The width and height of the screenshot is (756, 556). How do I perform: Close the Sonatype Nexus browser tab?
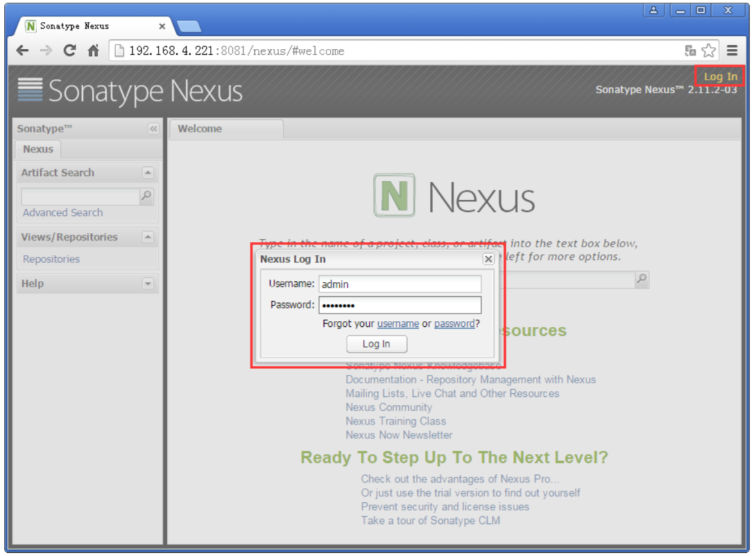pos(162,26)
